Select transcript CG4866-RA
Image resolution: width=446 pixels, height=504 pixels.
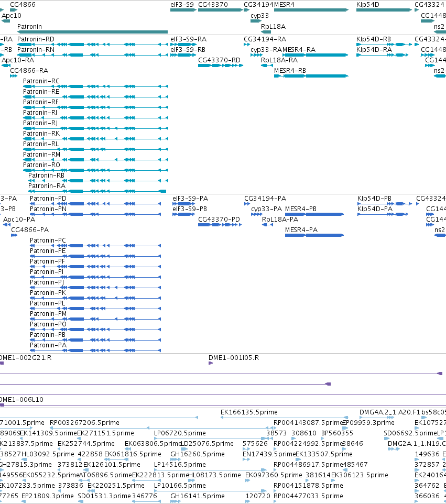pos(14,76)
